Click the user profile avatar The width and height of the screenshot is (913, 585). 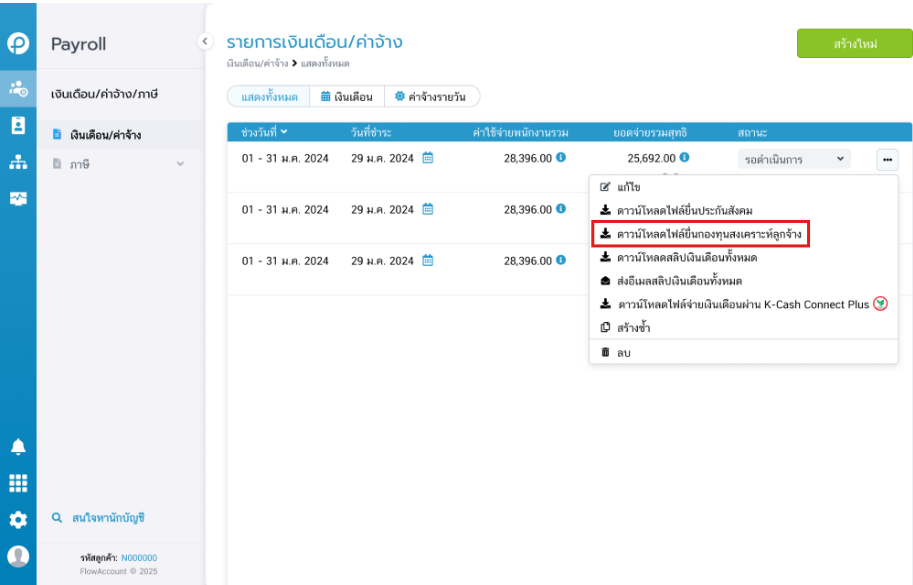[x=18, y=556]
